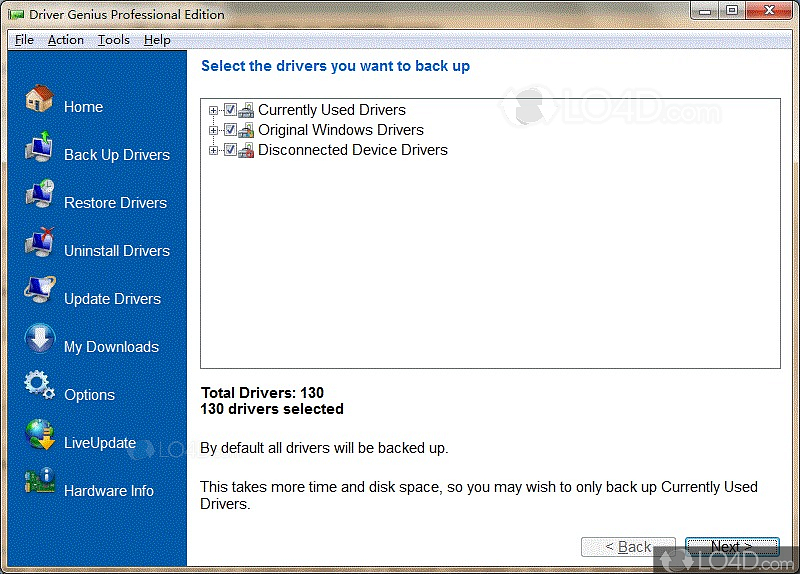Click the Next button
800x574 pixels.
click(732, 547)
